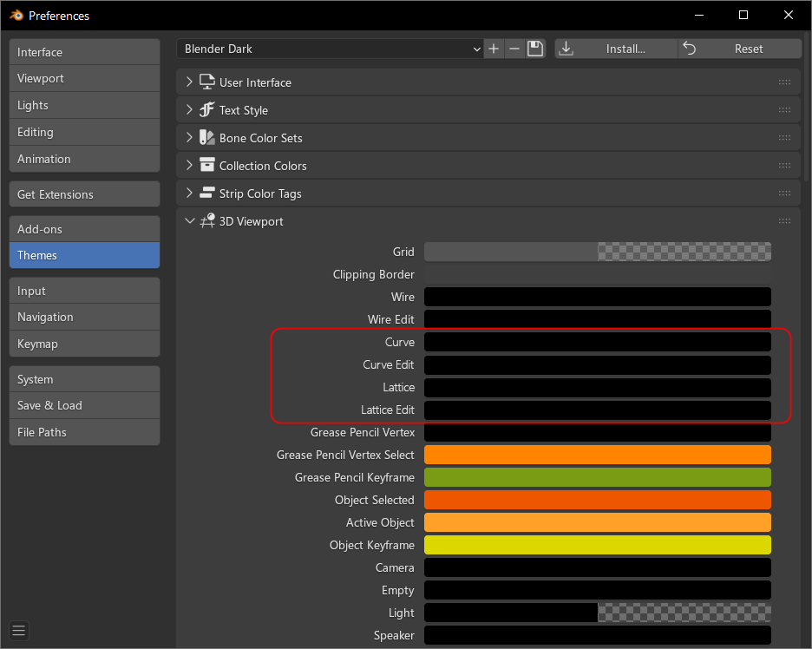This screenshot has width=812, height=649.
Task: Open the Add-ons tab
Action: (84, 229)
